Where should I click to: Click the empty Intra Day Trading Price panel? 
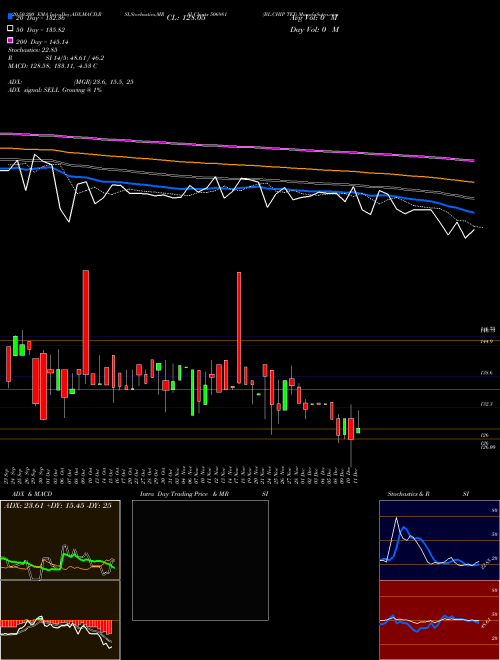point(200,560)
